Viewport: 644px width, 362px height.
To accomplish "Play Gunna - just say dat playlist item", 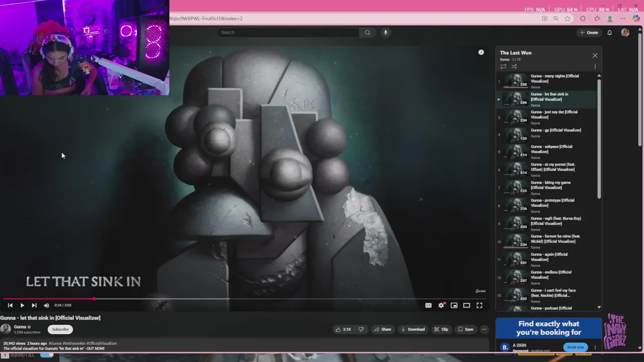I will point(547,117).
